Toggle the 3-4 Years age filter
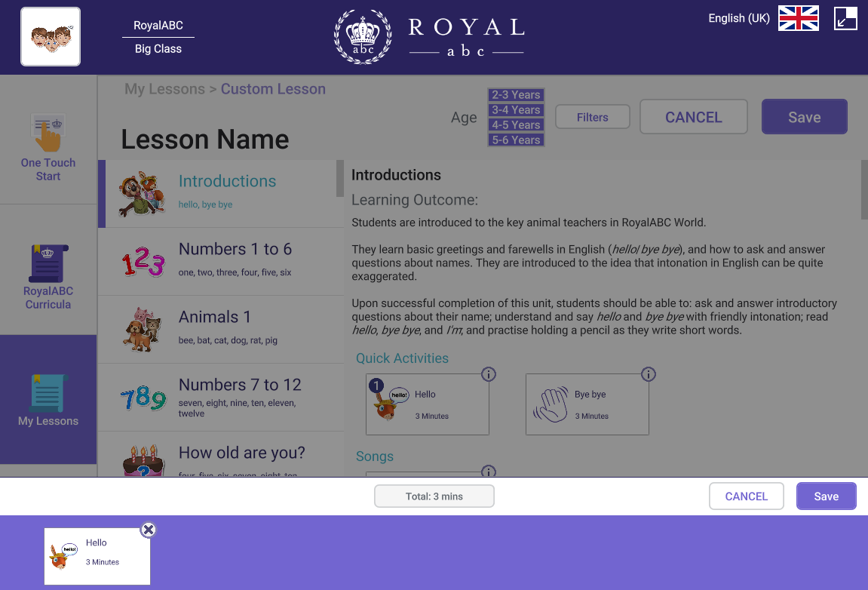868x590 pixels. 516,109
